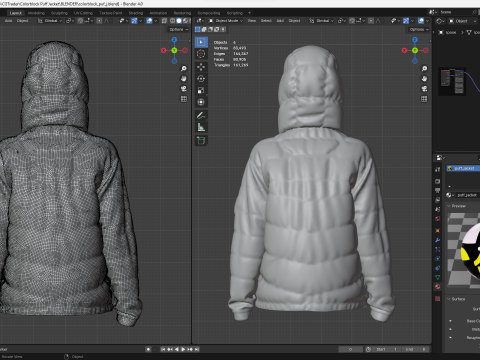Click camera view icon in right viewport
480x360 pixels.
tap(424, 89)
